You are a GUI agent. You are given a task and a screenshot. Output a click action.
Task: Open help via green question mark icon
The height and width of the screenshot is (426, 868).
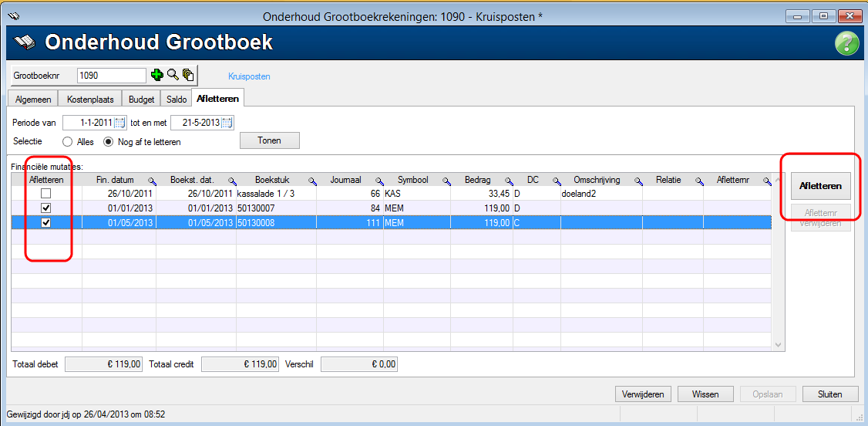click(846, 43)
